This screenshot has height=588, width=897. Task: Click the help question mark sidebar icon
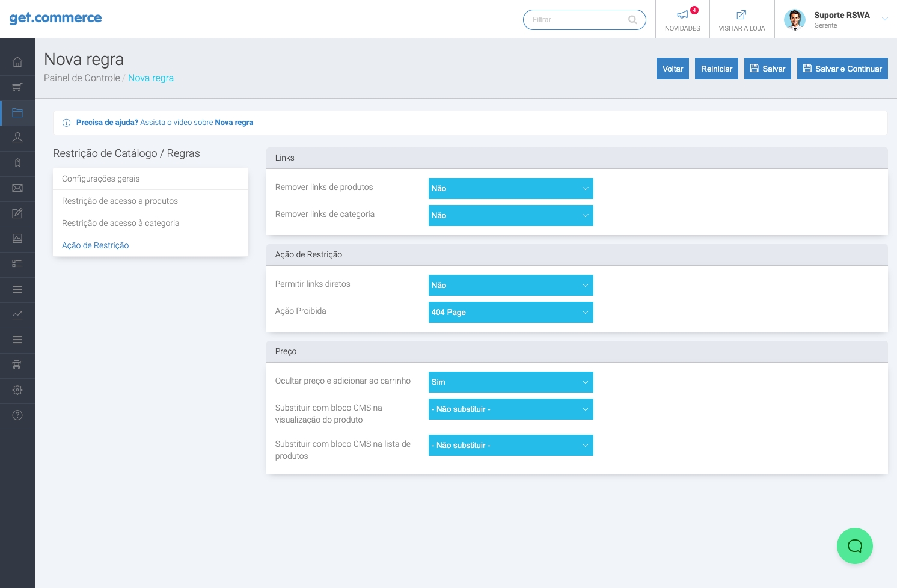pyautogui.click(x=17, y=415)
